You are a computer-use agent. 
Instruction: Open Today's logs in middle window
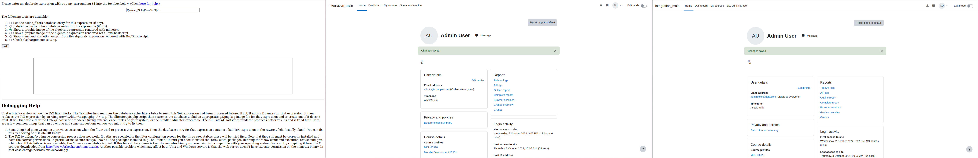click(501, 80)
